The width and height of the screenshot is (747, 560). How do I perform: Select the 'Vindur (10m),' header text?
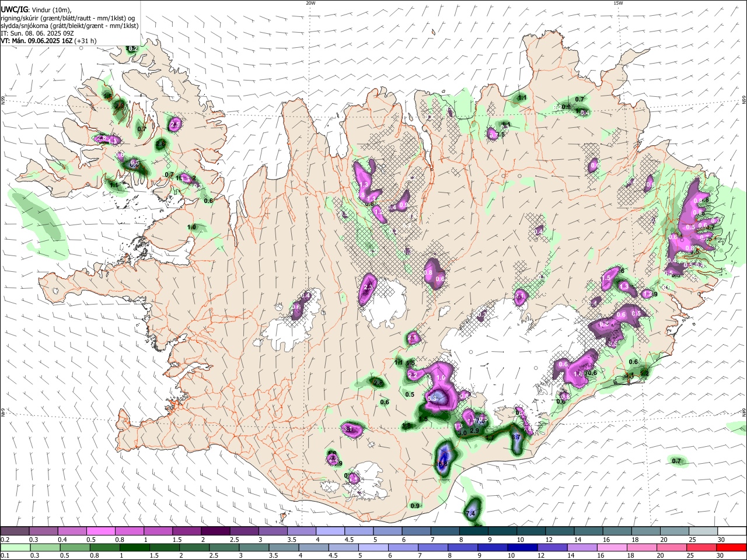tap(51, 10)
